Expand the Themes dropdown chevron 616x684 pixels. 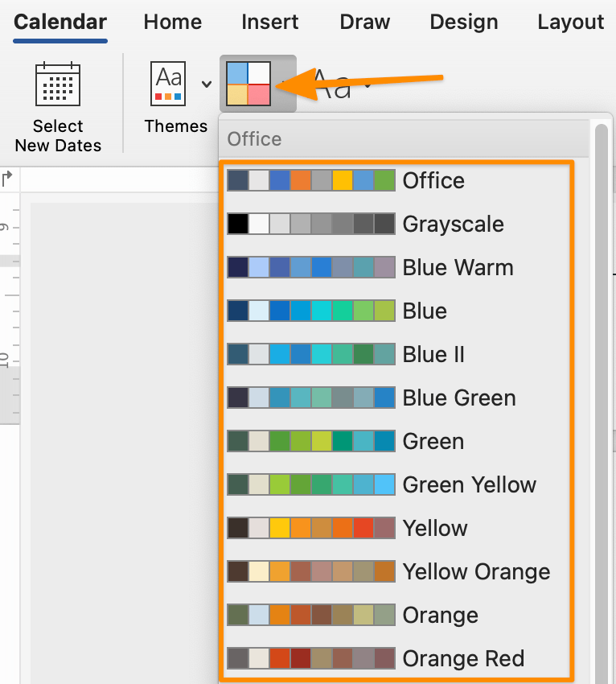pyautogui.click(x=206, y=83)
